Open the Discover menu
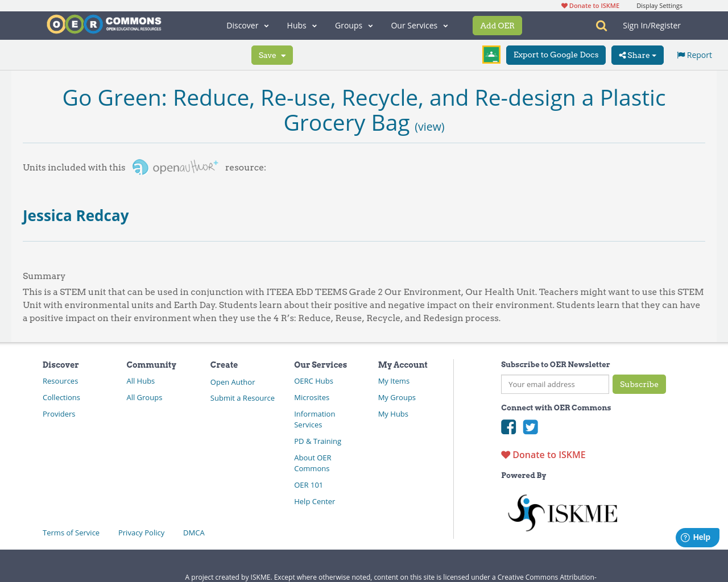Image resolution: width=728 pixels, height=582 pixels. pyautogui.click(x=246, y=25)
